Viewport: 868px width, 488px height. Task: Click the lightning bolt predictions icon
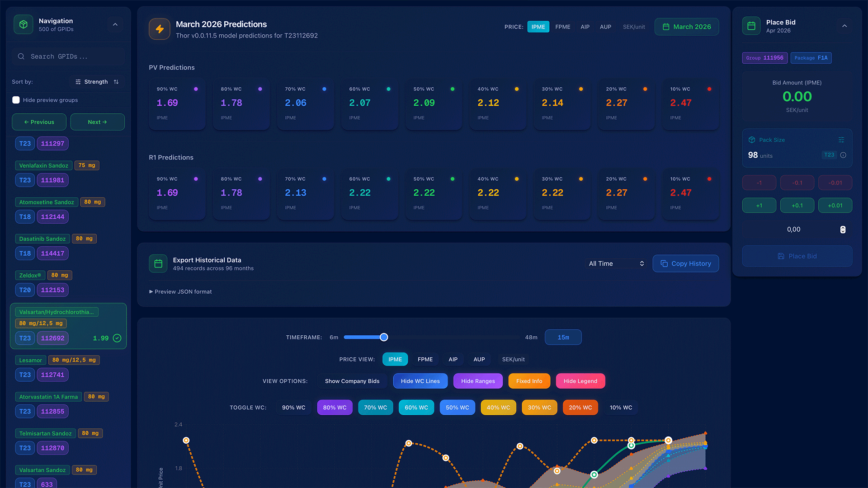[x=159, y=29]
